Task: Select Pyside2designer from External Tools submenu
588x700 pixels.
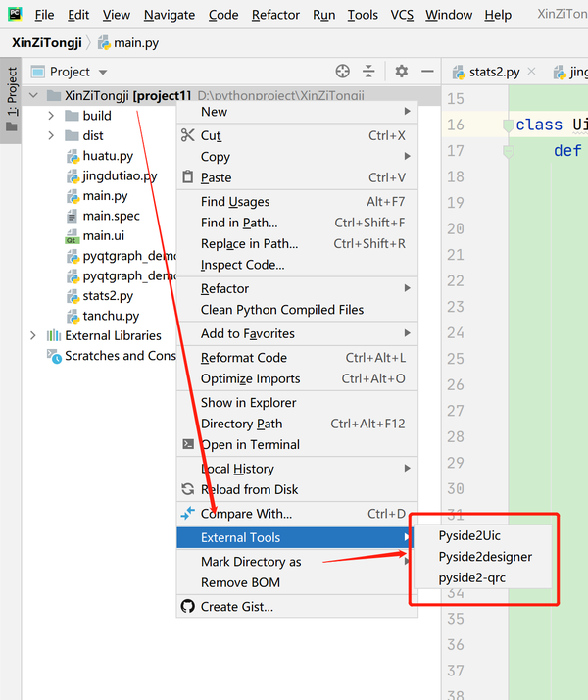Action: click(485, 557)
